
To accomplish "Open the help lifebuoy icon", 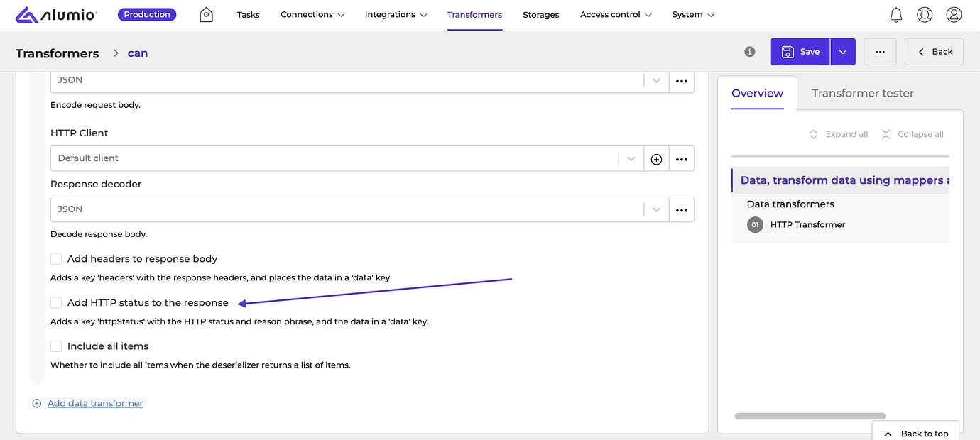I will pyautogui.click(x=925, y=14).
